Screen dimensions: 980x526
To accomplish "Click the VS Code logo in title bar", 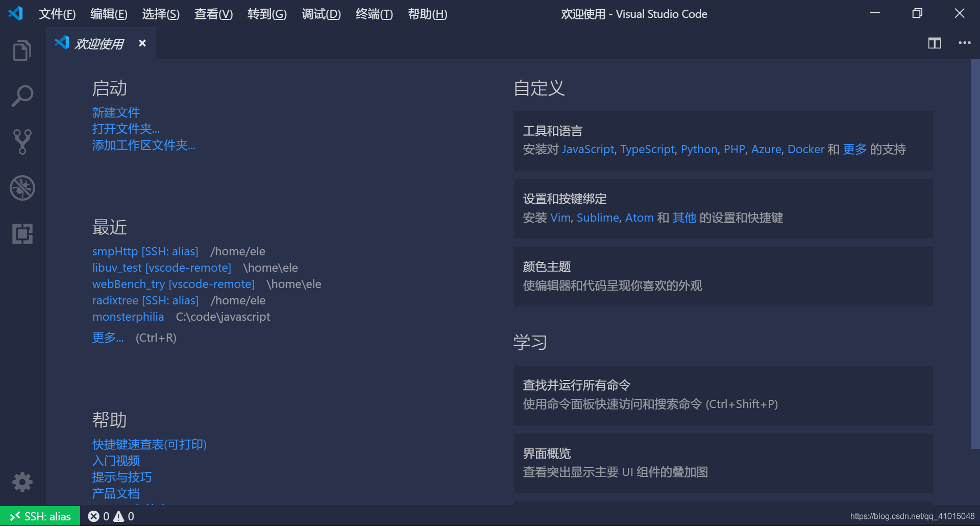I will (16, 13).
